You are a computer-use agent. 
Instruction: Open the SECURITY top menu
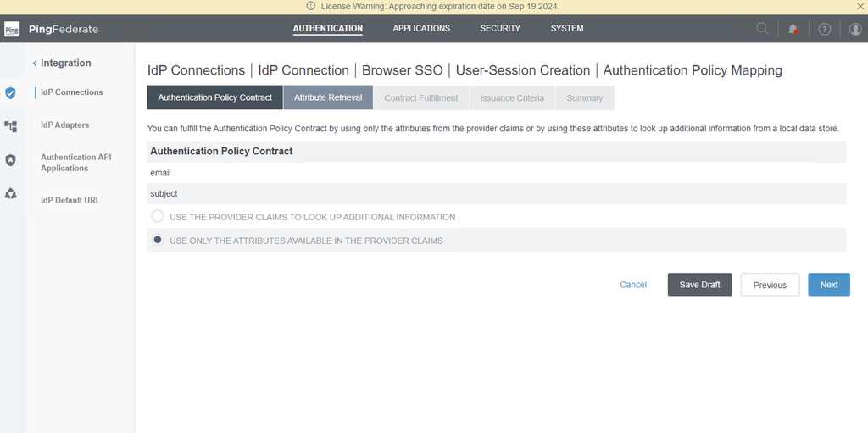click(500, 28)
